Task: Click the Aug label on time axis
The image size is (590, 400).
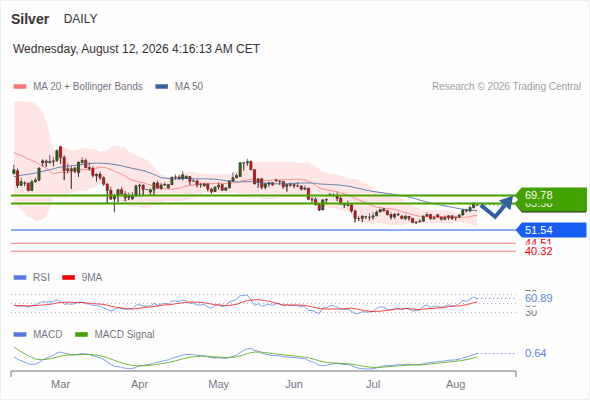Action: pos(456,384)
